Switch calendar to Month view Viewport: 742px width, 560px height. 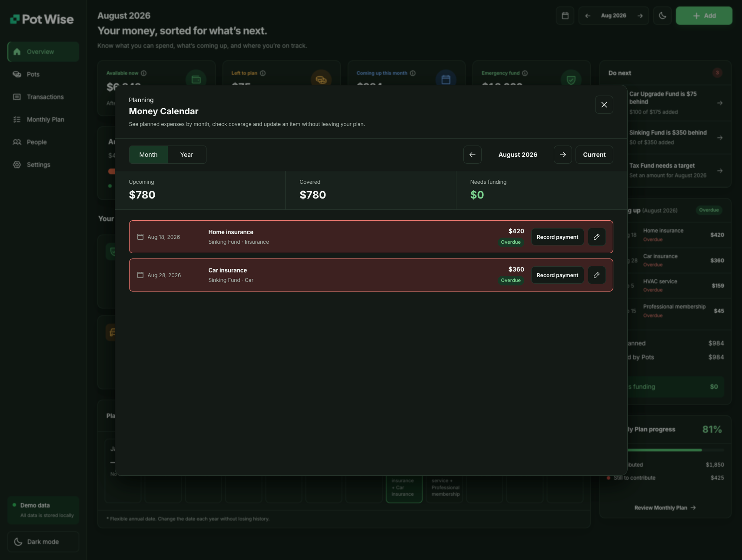pos(148,155)
